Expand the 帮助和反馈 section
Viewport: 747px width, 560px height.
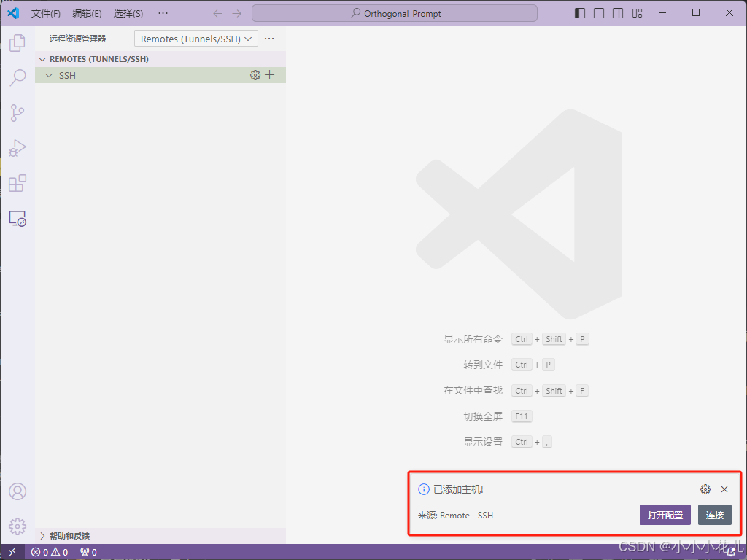point(160,536)
